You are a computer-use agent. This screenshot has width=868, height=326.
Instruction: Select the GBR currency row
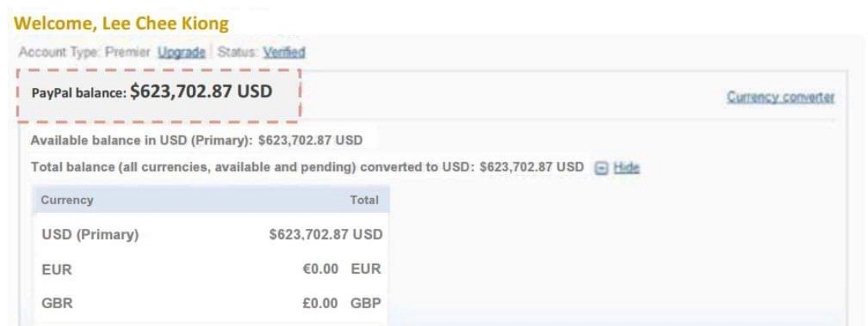tap(57, 304)
